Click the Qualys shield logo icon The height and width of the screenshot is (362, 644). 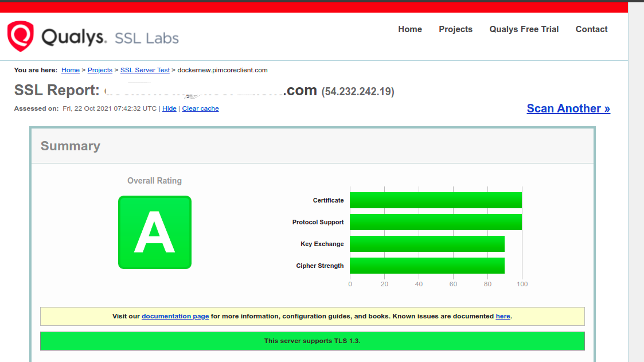point(21,36)
